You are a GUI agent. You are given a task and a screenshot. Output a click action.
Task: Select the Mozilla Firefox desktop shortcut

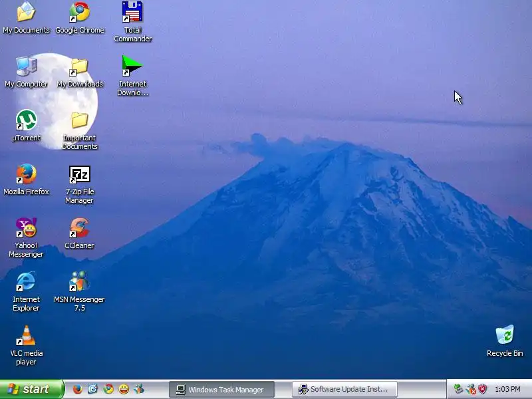click(x=26, y=180)
